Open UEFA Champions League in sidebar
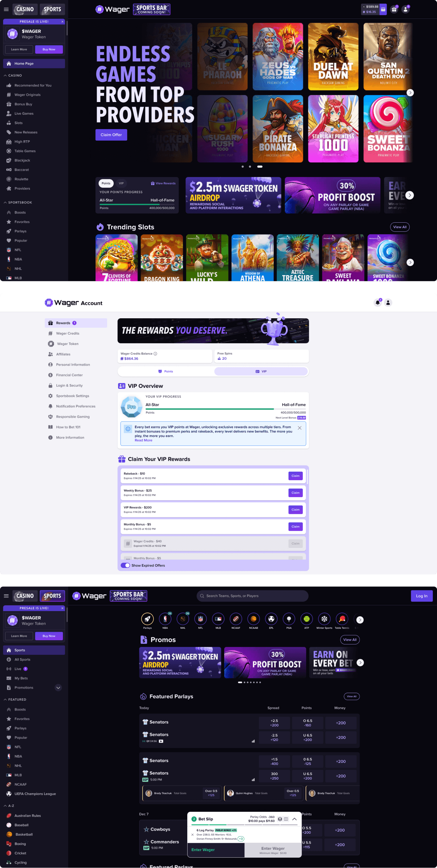Viewport: 437px width, 868px height. click(34, 794)
